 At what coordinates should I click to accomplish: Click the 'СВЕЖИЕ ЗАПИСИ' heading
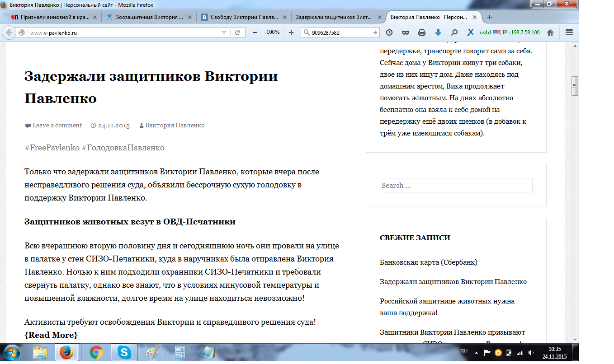click(415, 238)
